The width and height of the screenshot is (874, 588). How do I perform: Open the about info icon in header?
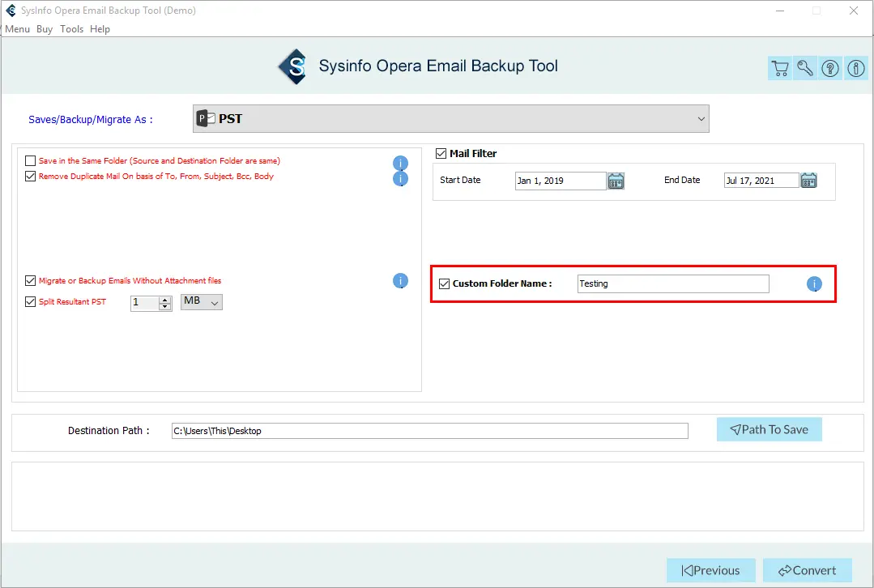[x=855, y=69]
